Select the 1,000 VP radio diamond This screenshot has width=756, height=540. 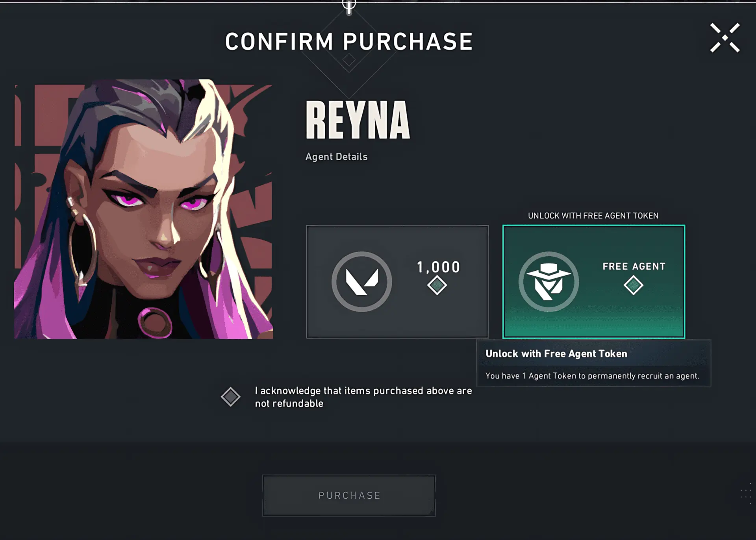point(437,285)
